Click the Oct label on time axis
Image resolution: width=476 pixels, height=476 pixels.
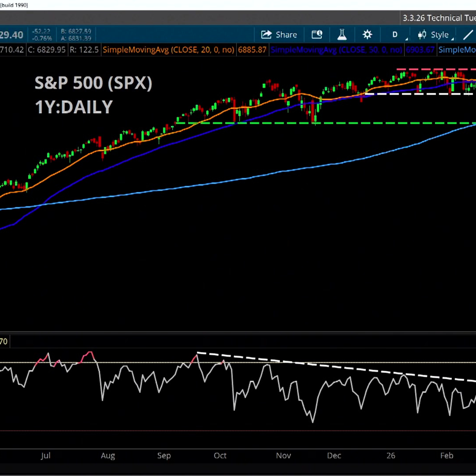pos(220,456)
